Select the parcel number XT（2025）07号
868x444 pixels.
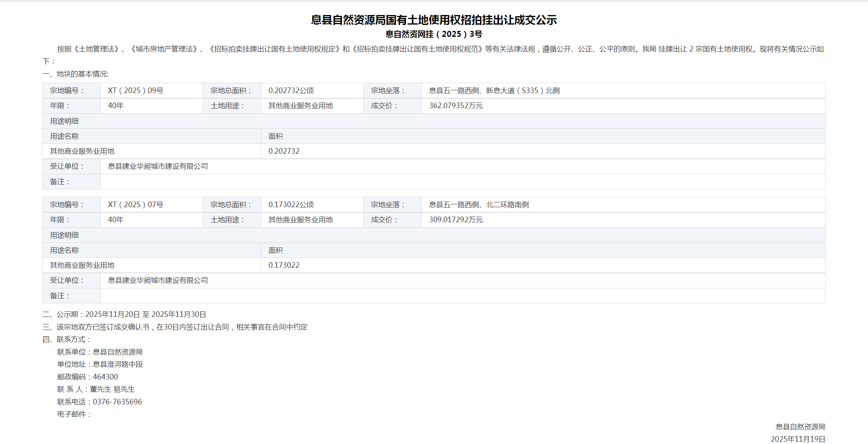pos(136,205)
